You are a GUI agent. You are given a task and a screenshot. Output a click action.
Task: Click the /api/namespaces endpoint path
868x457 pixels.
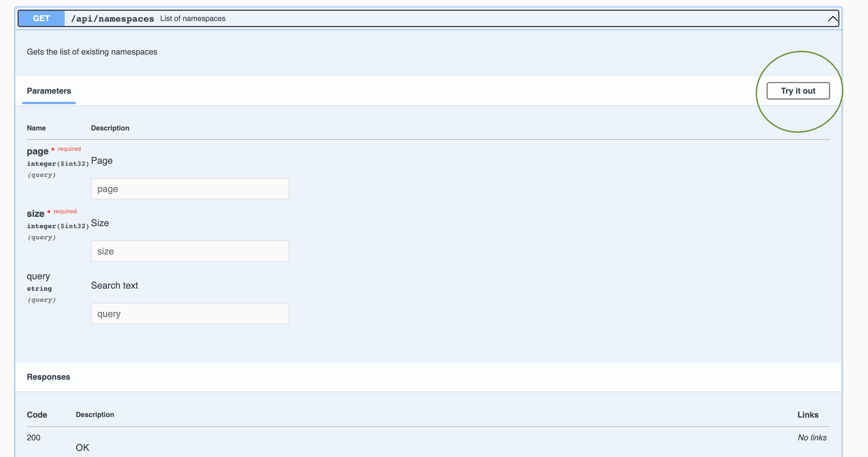(x=112, y=19)
